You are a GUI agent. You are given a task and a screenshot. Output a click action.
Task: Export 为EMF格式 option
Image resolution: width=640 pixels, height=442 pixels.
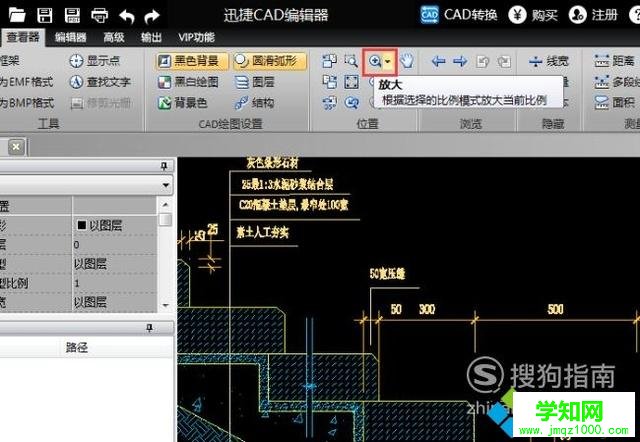[x=27, y=82]
